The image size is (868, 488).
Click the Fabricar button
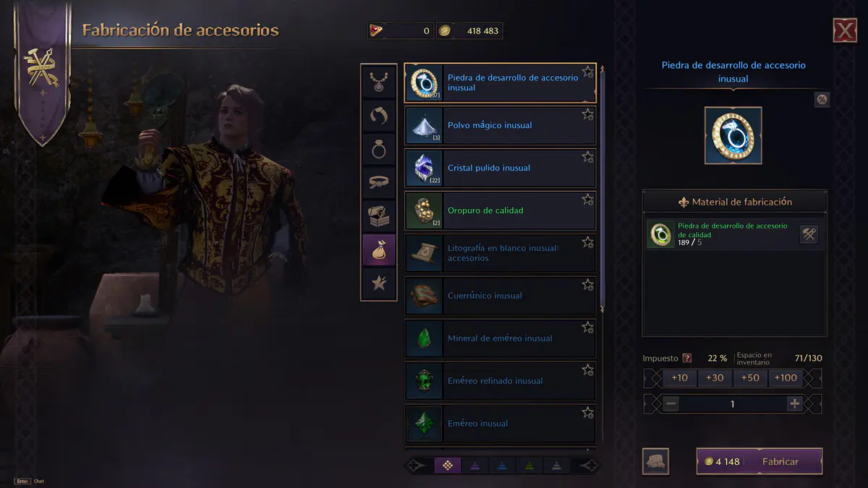(759, 461)
